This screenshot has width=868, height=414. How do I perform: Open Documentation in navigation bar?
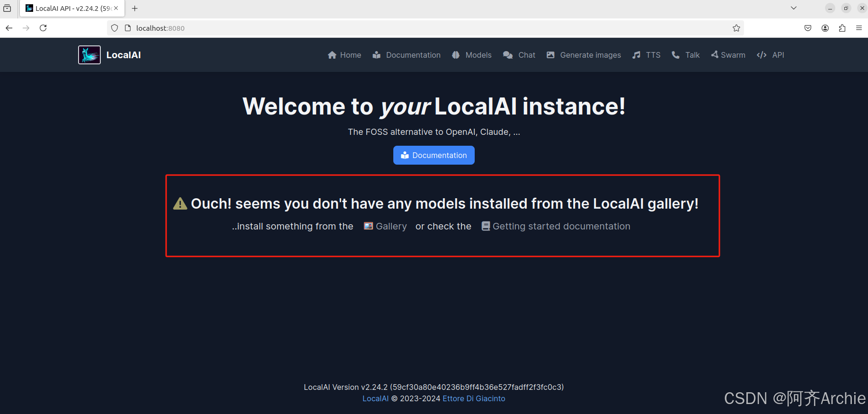(407, 55)
